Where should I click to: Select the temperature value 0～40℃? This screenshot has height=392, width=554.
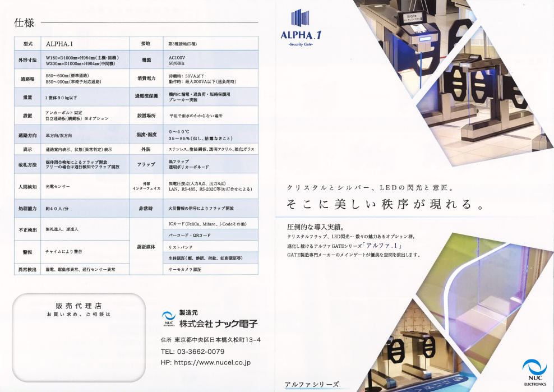click(x=179, y=131)
